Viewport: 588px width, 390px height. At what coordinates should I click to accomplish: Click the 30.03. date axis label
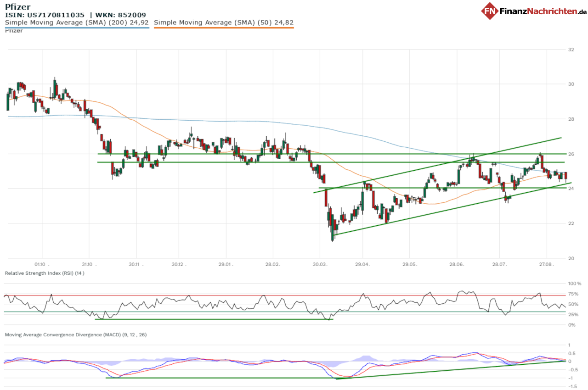[x=320, y=265]
